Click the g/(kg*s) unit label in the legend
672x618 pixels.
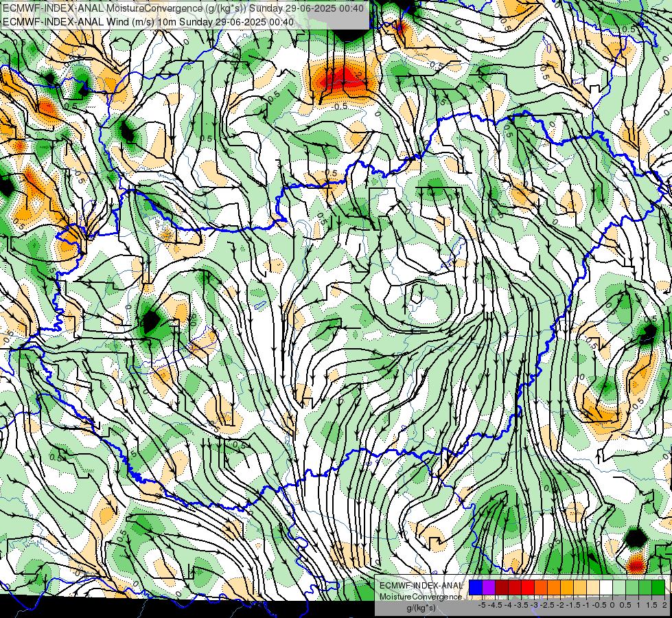click(421, 608)
